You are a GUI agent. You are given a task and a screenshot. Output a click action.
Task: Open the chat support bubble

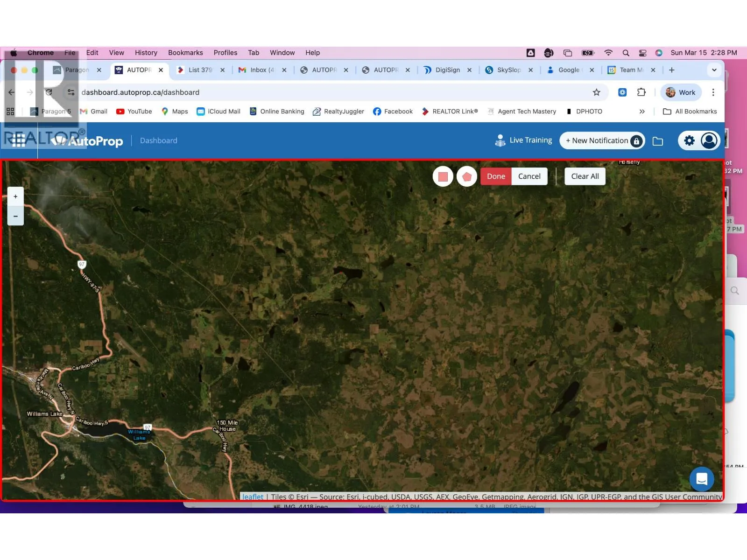pyautogui.click(x=701, y=479)
